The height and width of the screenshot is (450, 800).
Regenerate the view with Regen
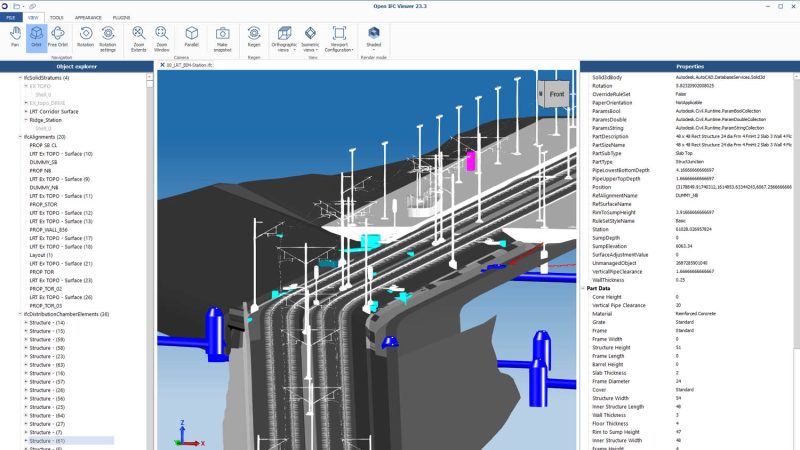tap(254, 37)
